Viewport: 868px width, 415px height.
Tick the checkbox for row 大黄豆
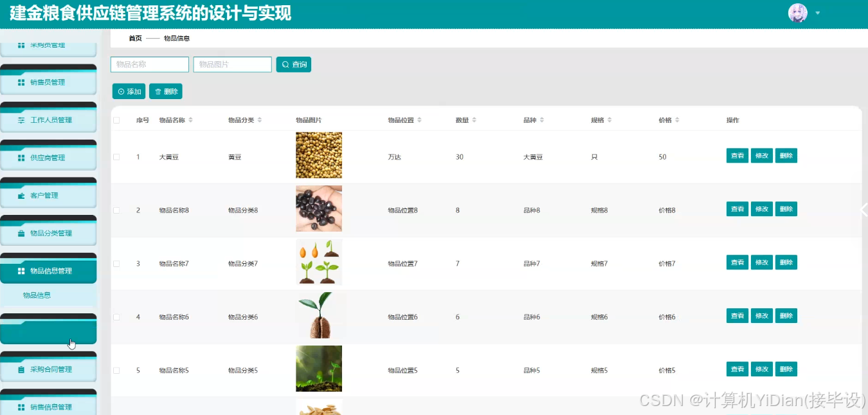116,157
